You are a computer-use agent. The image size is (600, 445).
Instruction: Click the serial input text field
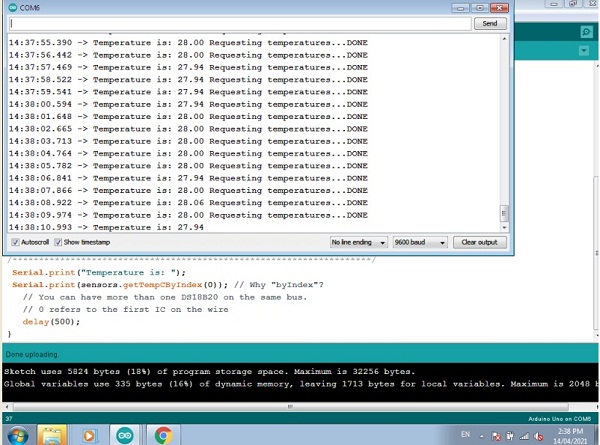tap(240, 24)
